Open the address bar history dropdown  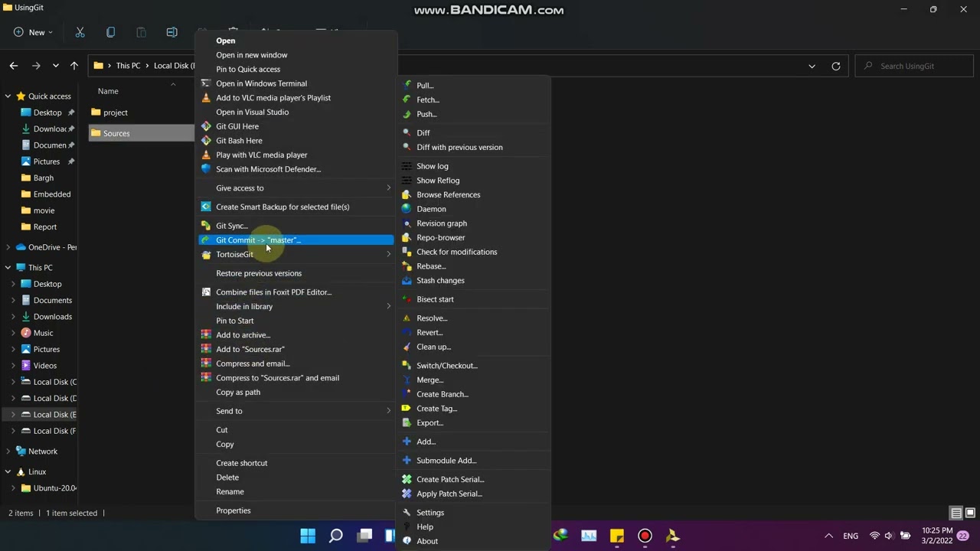(812, 66)
